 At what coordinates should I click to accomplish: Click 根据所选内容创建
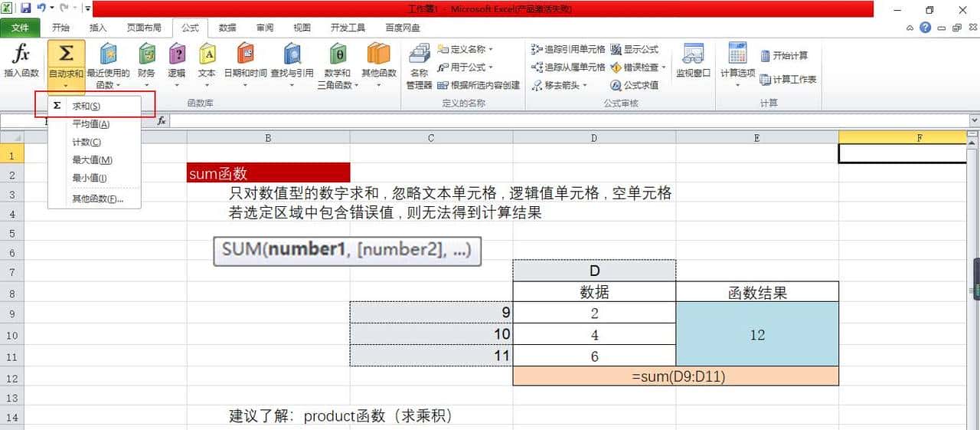click(479, 85)
